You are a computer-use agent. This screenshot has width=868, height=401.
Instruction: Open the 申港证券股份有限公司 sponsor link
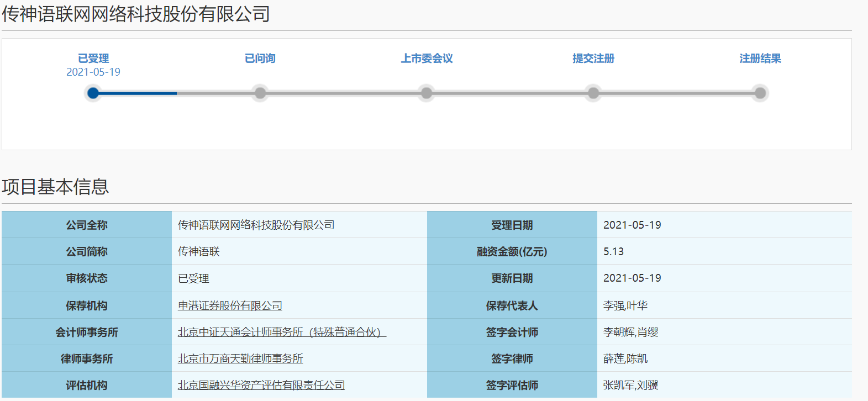(230, 305)
